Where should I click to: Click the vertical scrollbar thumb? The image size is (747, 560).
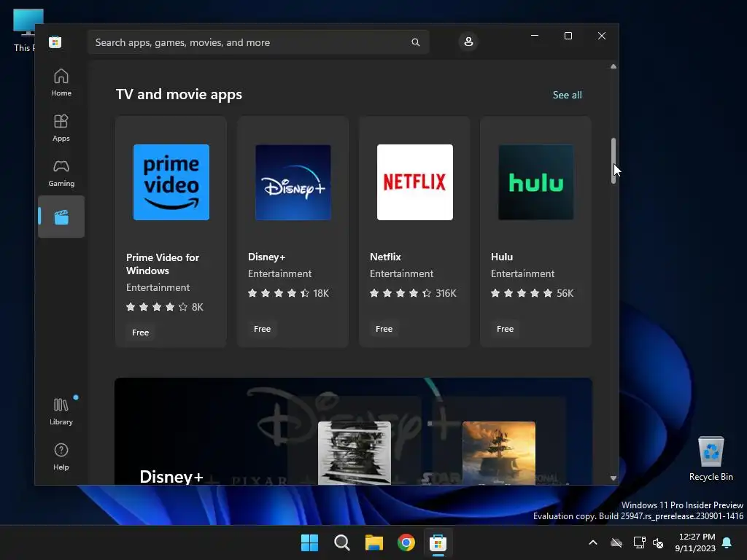click(613, 161)
